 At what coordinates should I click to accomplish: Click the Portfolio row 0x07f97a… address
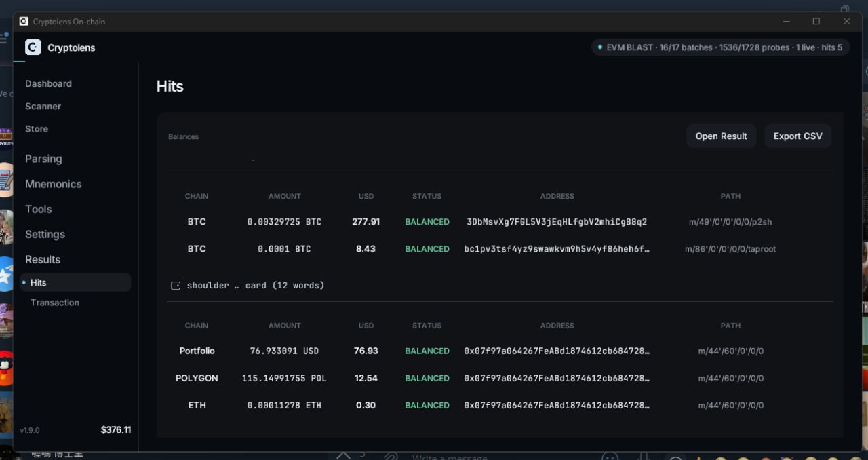coord(557,351)
